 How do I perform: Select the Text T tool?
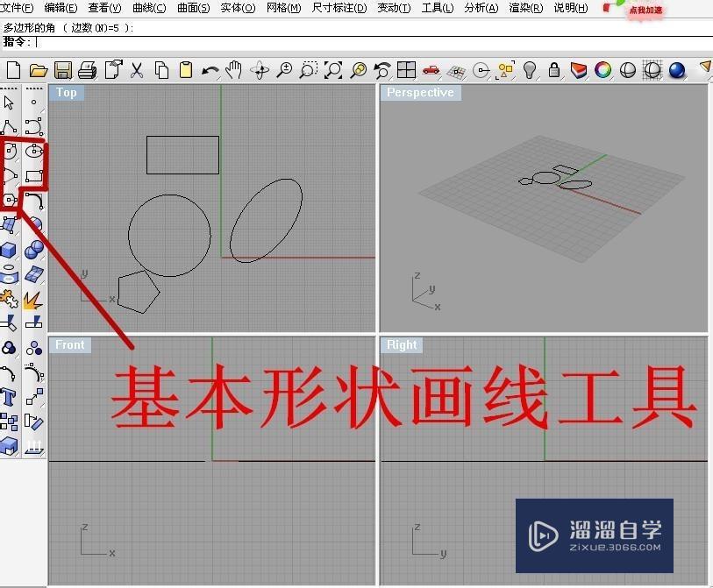9,397
